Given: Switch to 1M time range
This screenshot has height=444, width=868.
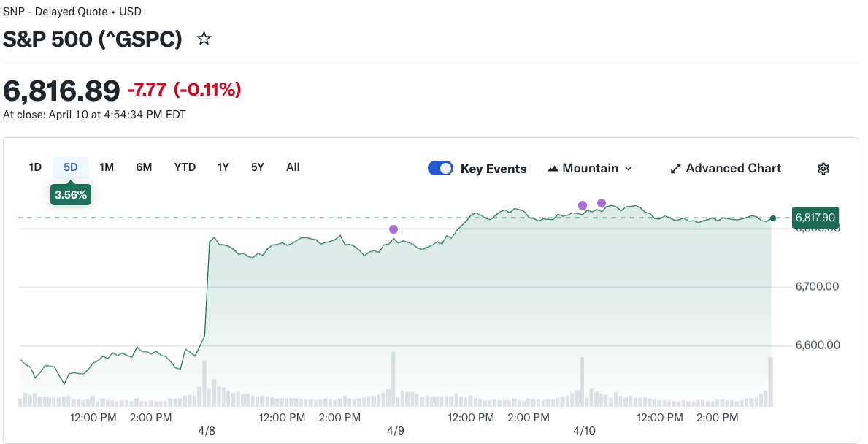Looking at the screenshot, I should 107,167.
